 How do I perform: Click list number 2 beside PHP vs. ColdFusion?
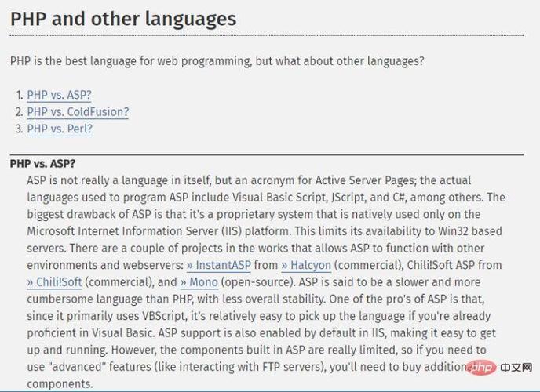click(x=20, y=112)
